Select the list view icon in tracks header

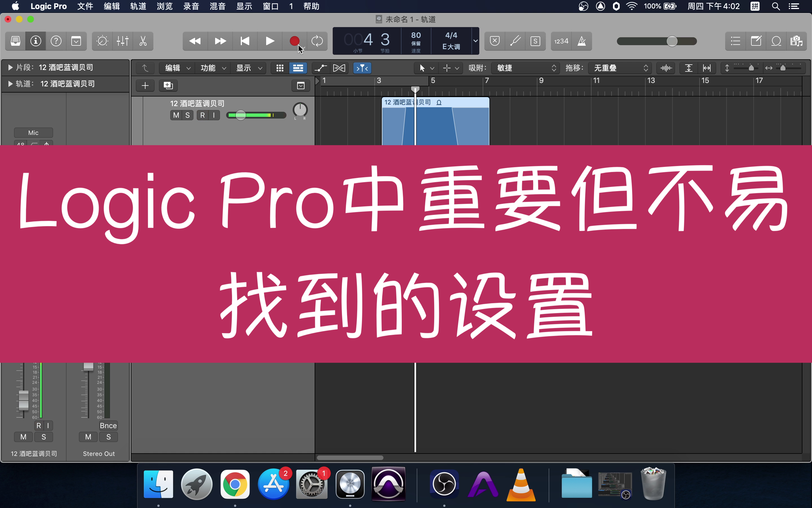[298, 68]
